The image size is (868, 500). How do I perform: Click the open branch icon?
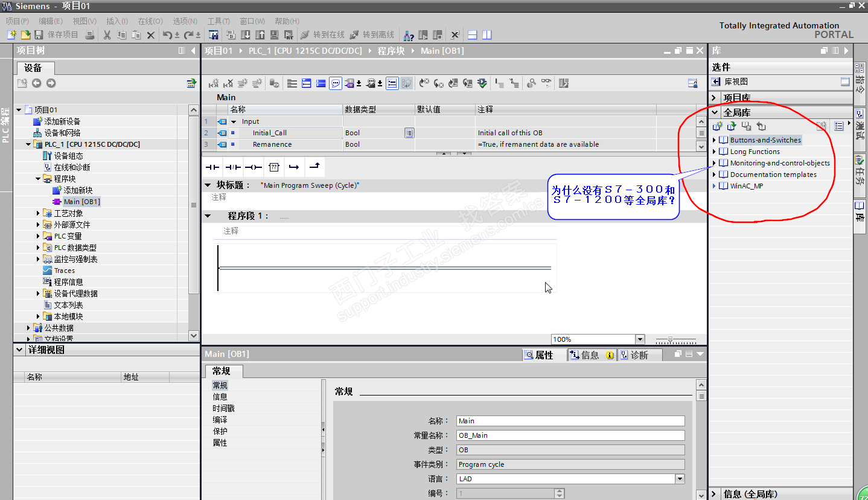pos(294,167)
